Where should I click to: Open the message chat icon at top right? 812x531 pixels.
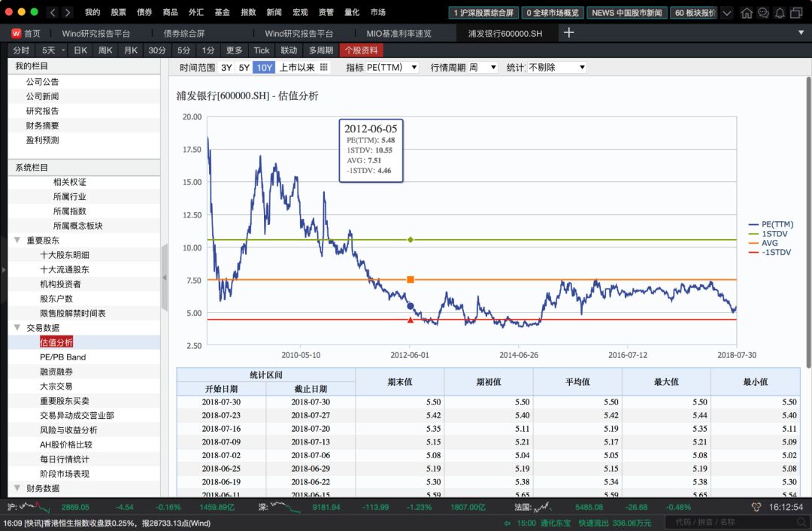coord(763,12)
